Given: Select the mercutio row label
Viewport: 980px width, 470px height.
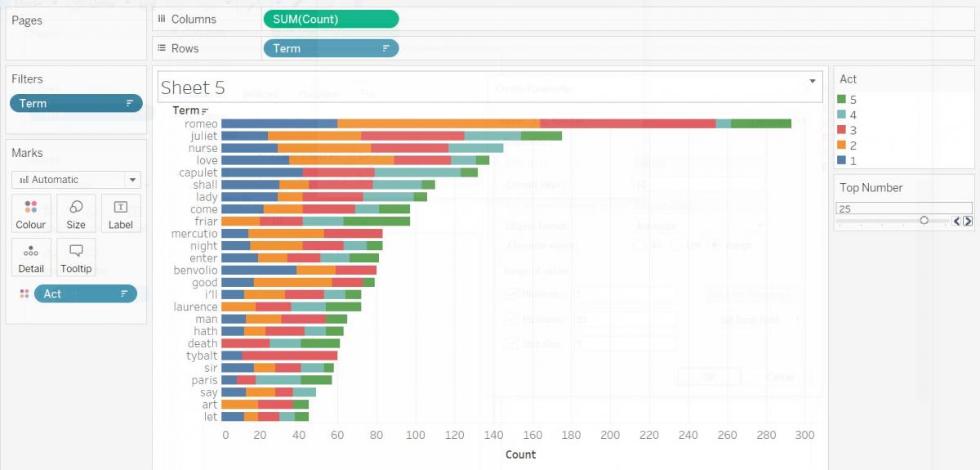Looking at the screenshot, I should pos(196,234).
